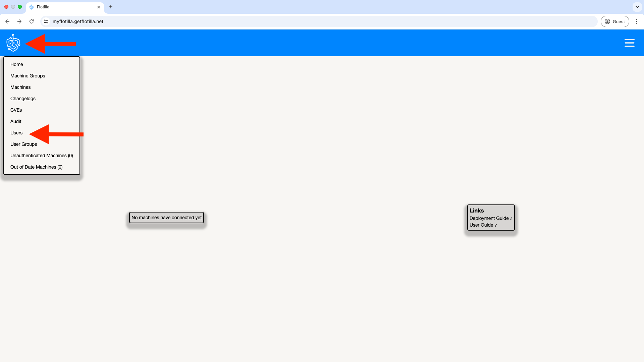The width and height of the screenshot is (644, 362).
Task: Open the Deployment Guide link
Action: [x=489, y=218]
